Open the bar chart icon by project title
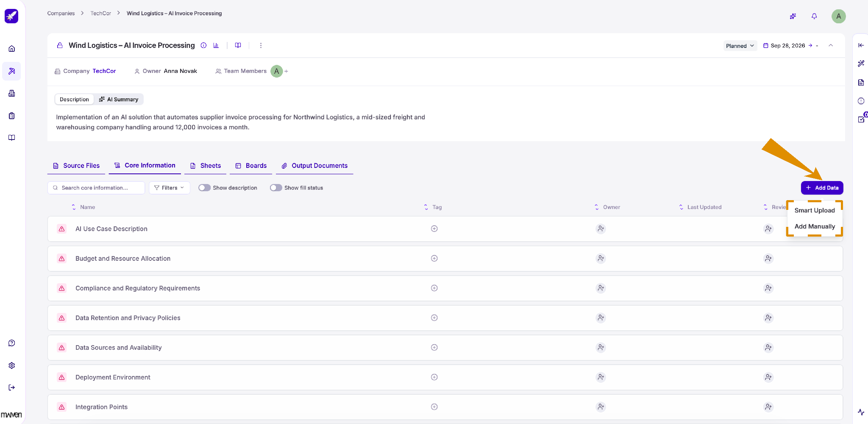This screenshot has height=424, width=868. coord(216,45)
